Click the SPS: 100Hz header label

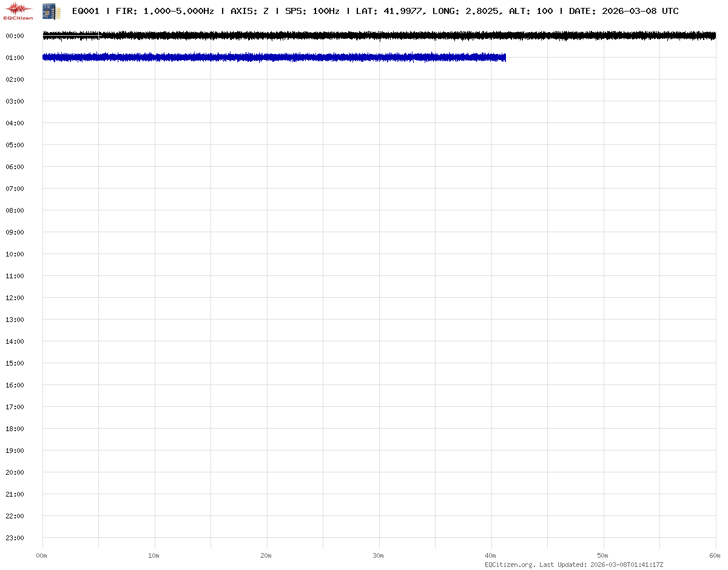point(312,11)
